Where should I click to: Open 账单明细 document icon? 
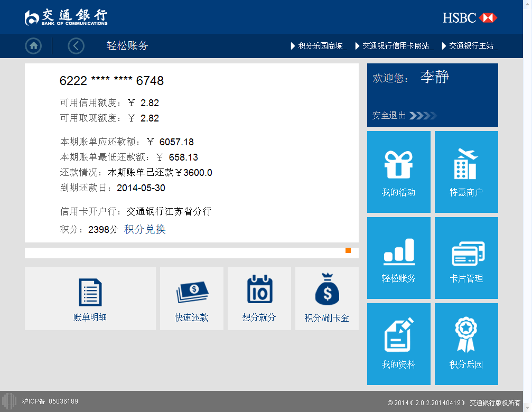90,292
